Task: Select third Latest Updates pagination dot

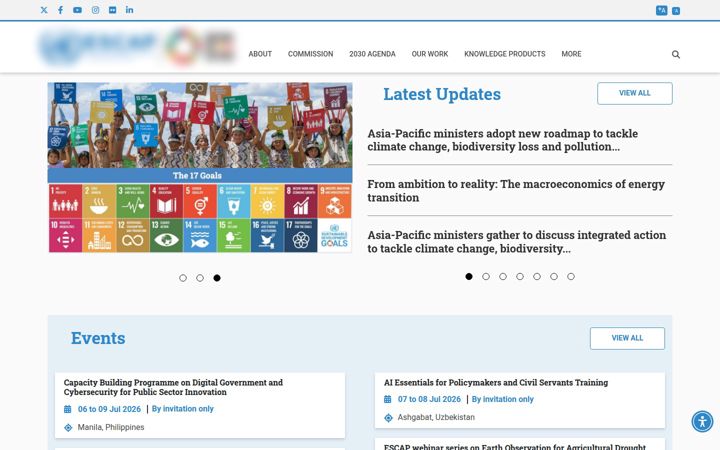Action: click(503, 276)
